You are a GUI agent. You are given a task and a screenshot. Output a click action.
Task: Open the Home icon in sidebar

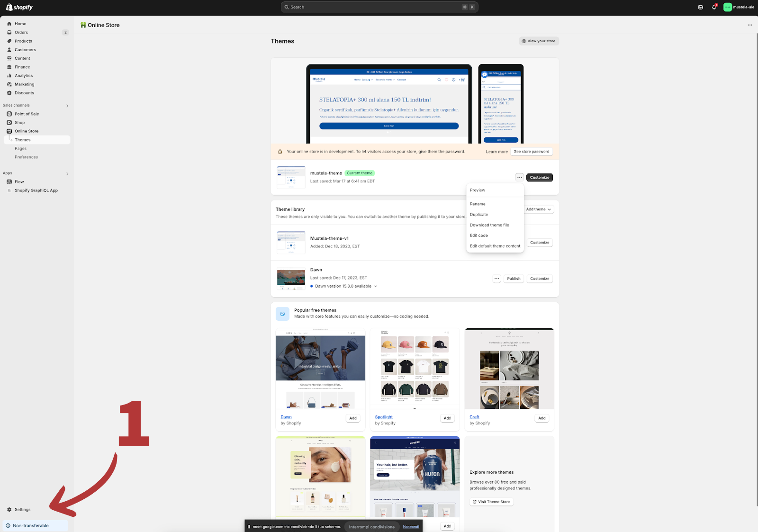pos(9,24)
